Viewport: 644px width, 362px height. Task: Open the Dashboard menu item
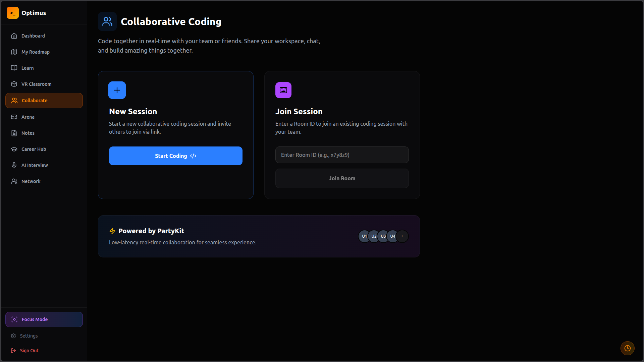[x=33, y=36]
